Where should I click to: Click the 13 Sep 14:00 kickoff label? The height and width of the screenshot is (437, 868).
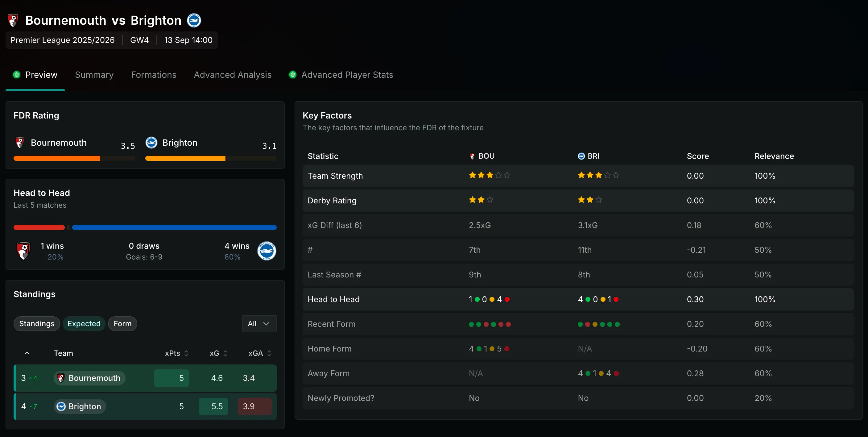pyautogui.click(x=188, y=40)
